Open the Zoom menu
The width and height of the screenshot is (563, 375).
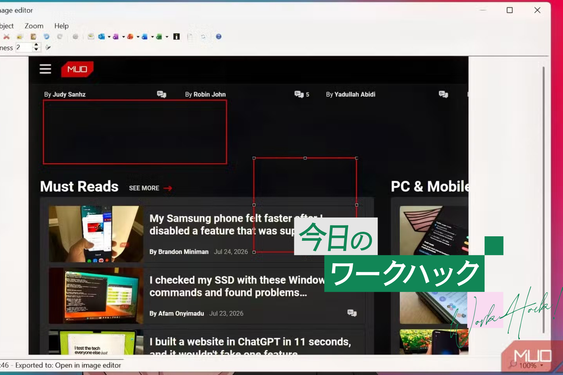34,26
